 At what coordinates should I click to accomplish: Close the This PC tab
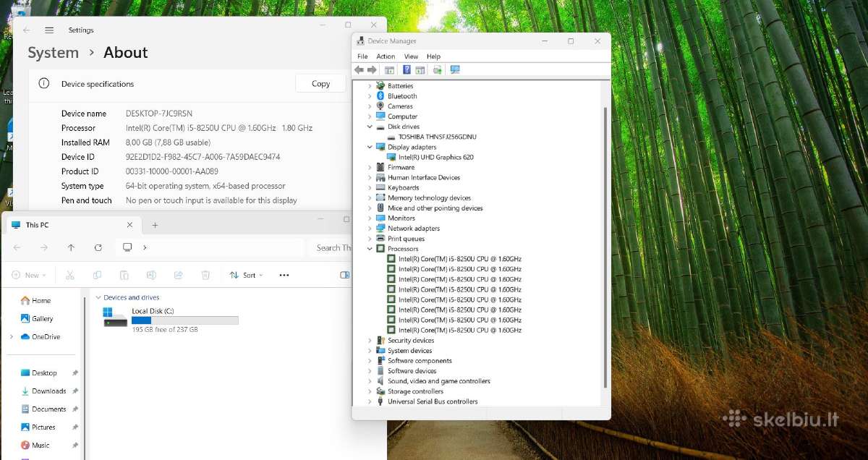pyautogui.click(x=130, y=225)
